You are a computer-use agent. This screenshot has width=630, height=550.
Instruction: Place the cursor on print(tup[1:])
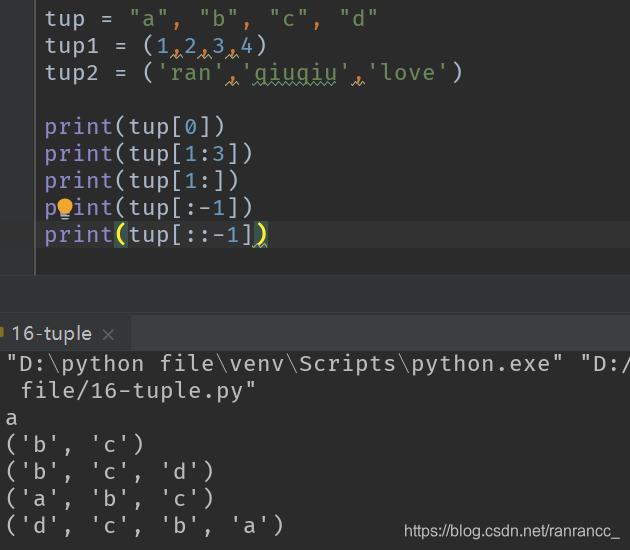(x=141, y=181)
